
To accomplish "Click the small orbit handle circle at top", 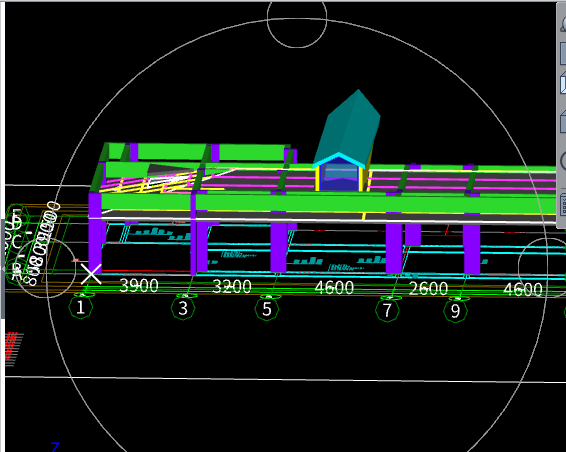I will pyautogui.click(x=297, y=18).
